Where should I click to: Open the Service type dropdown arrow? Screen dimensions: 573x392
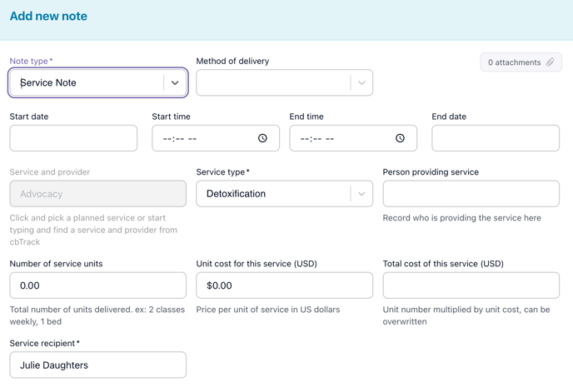[361, 194]
